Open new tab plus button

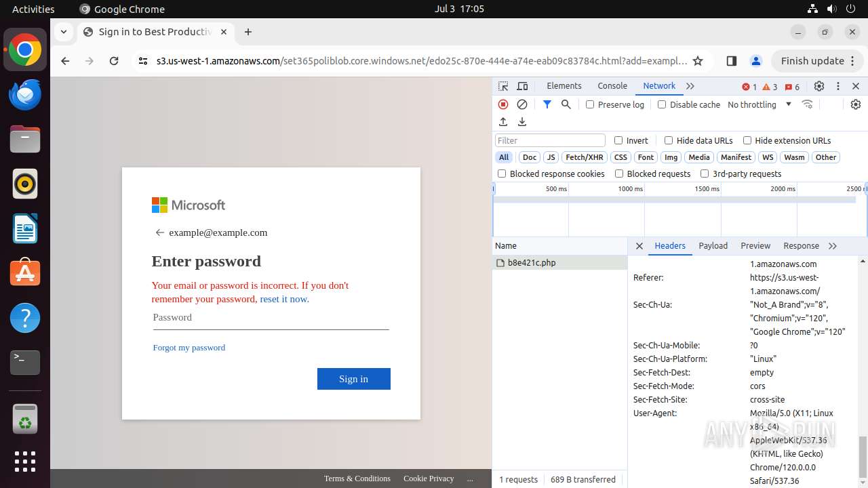pos(248,32)
